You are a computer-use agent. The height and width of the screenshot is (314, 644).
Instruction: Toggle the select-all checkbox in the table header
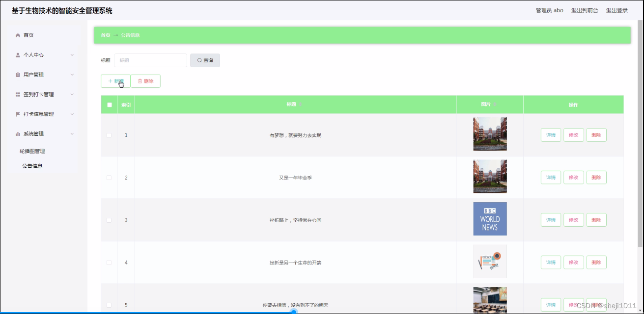tap(109, 104)
